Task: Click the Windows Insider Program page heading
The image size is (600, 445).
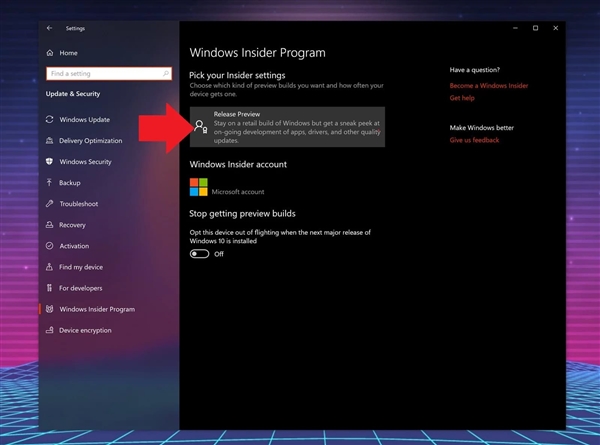Action: (x=258, y=53)
